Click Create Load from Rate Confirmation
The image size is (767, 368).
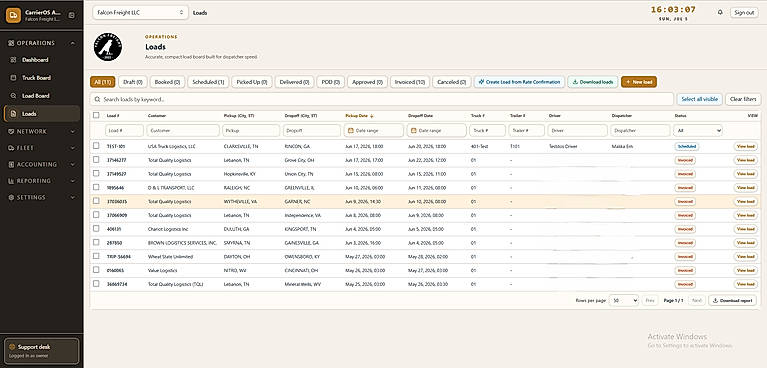click(519, 82)
